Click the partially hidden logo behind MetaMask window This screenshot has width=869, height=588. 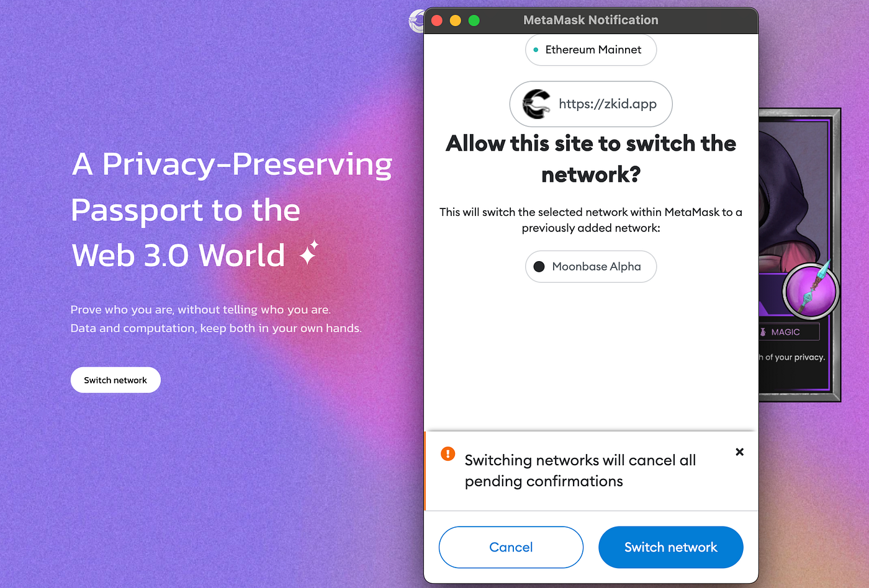(416, 21)
